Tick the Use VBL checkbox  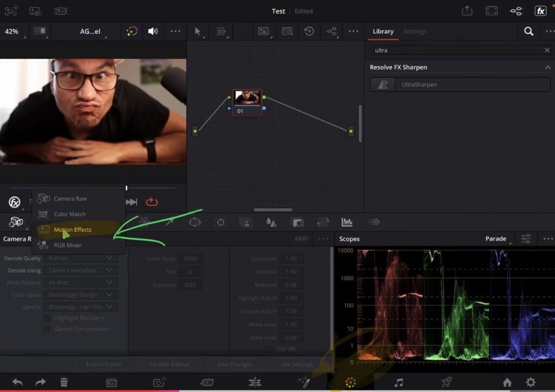click(x=268, y=349)
